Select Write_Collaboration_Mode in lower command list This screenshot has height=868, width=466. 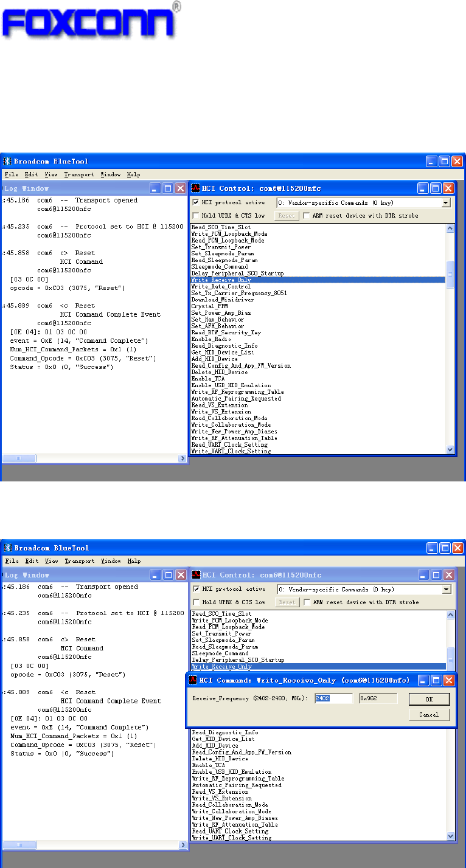[231, 811]
